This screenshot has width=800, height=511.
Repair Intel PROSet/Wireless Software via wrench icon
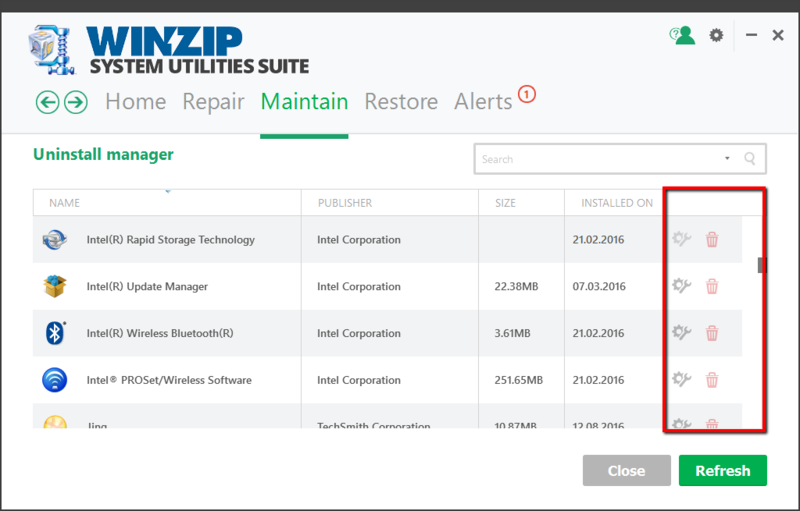(681, 379)
